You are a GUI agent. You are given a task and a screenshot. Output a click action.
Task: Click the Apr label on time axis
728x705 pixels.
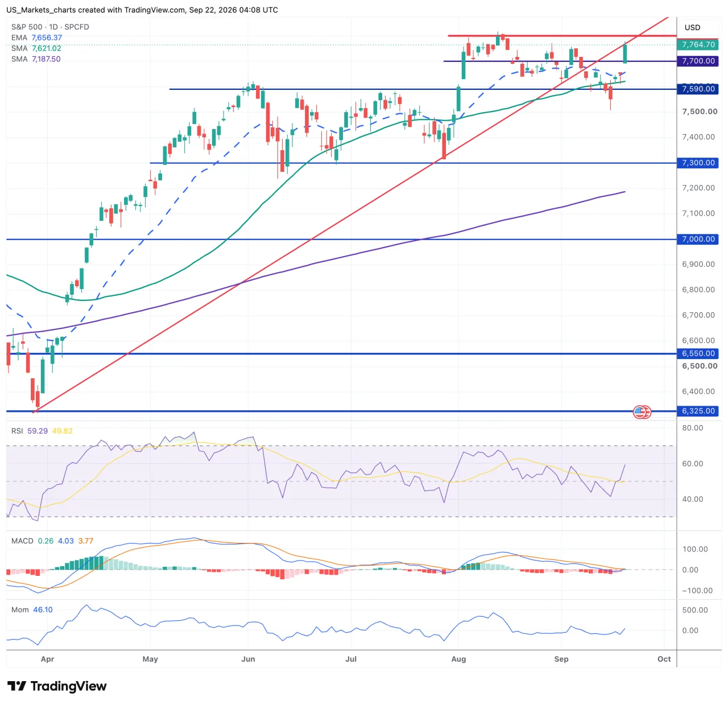coord(48,659)
